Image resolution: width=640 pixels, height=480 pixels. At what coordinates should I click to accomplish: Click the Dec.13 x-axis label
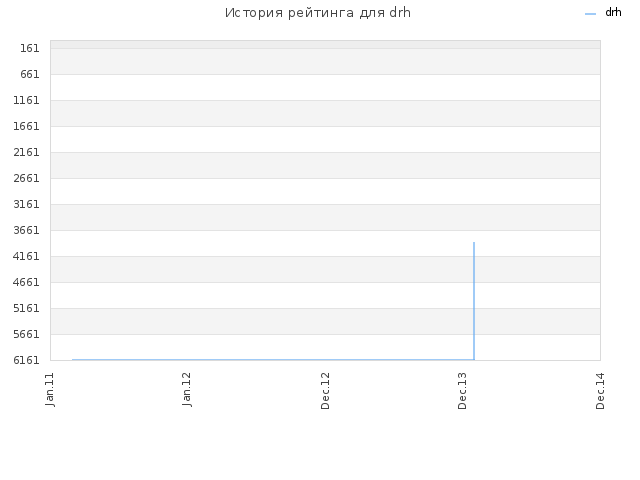(x=462, y=391)
